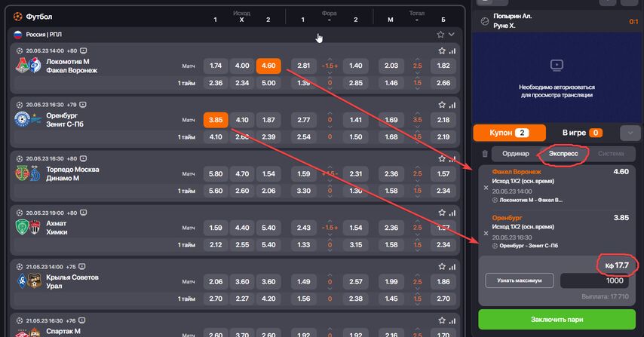Select total over 1.82 in Локомотив match
Screen dimensions: 644x337
443,66
